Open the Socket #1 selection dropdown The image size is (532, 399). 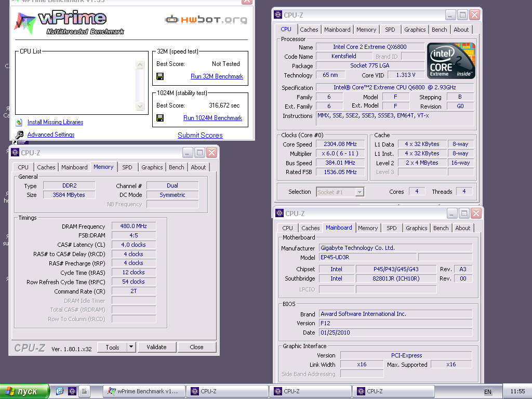click(x=360, y=192)
